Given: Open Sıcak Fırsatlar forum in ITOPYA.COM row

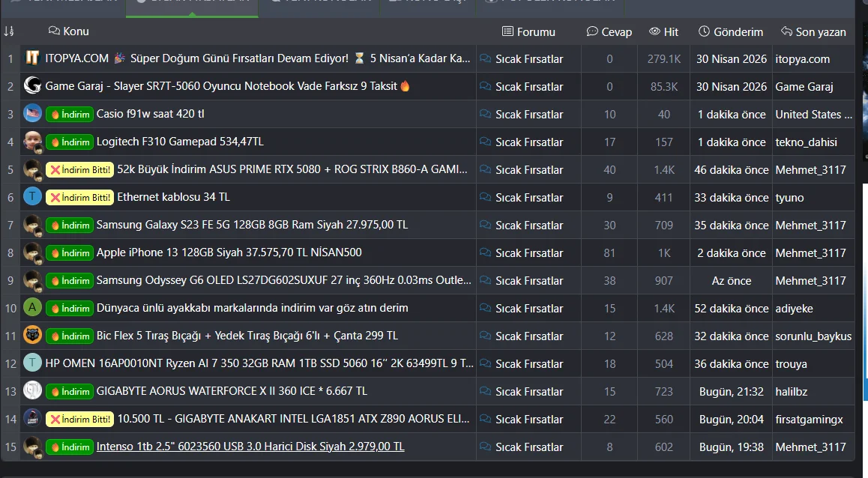Looking at the screenshot, I should [528, 58].
